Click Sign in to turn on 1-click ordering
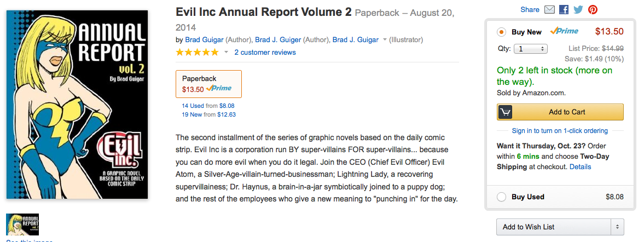The height and width of the screenshot is (242, 644). click(x=560, y=131)
